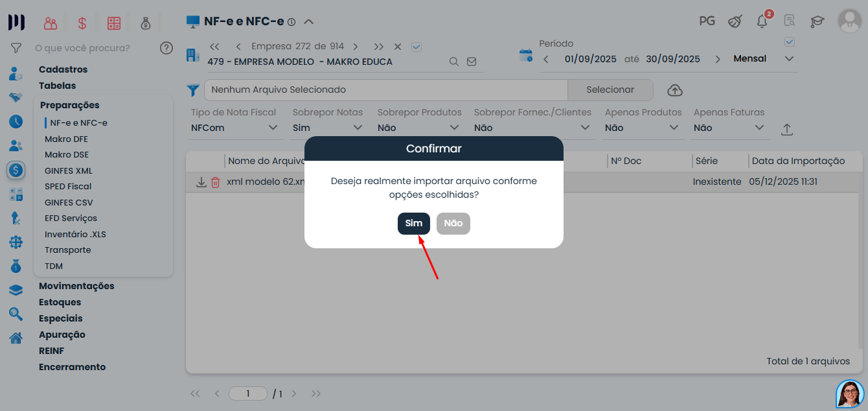Image resolution: width=868 pixels, height=411 pixels.
Task: Open the Sobrepor Fornec./Clientes dropdown
Action: pyautogui.click(x=534, y=128)
